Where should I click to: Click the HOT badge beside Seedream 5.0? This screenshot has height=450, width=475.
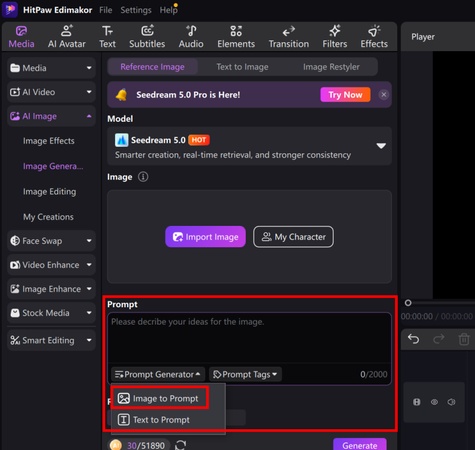199,140
